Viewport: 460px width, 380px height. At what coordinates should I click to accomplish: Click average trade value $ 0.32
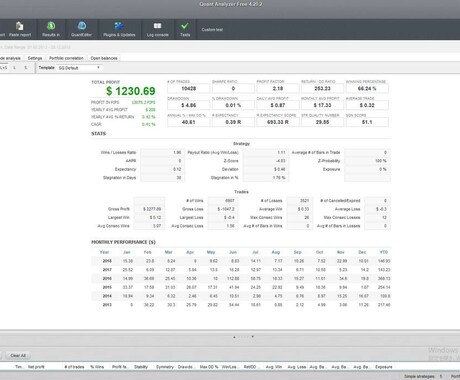(x=367, y=105)
